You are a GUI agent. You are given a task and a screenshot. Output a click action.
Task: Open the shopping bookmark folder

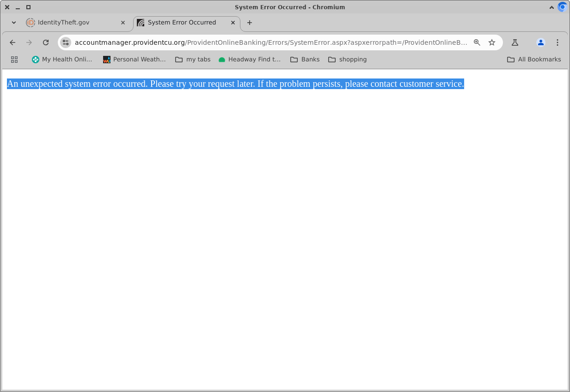tap(347, 60)
